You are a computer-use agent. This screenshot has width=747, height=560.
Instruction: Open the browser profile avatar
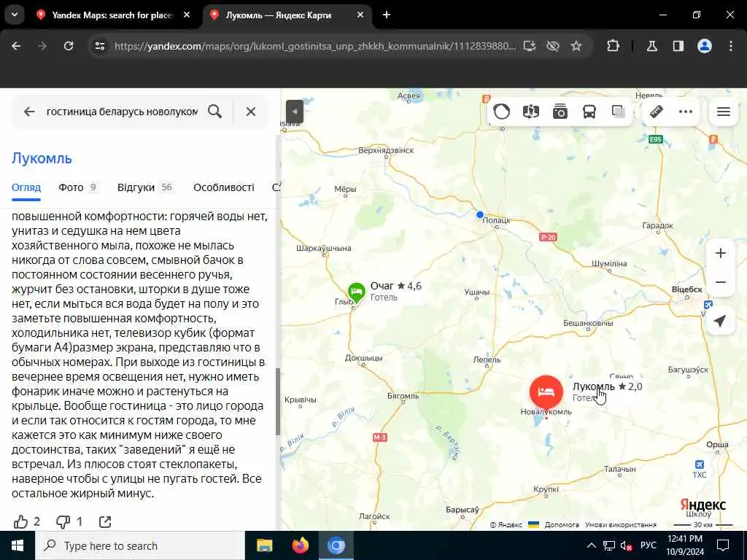(704, 46)
